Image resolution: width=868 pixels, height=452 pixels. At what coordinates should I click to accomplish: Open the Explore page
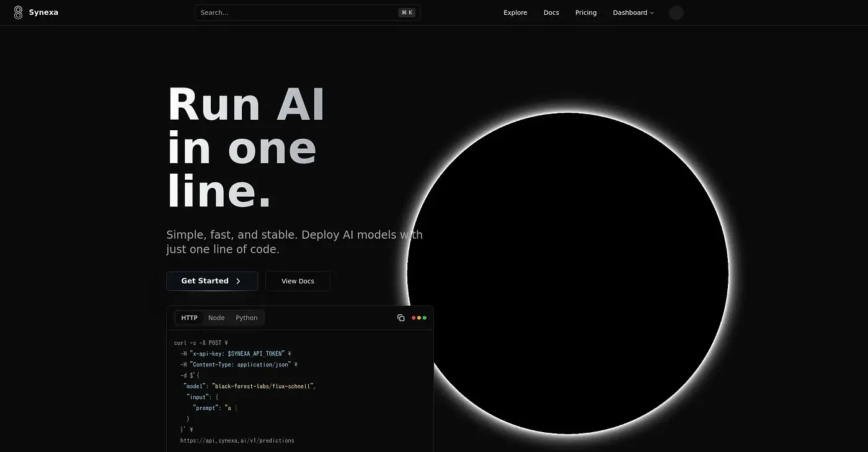click(x=515, y=12)
